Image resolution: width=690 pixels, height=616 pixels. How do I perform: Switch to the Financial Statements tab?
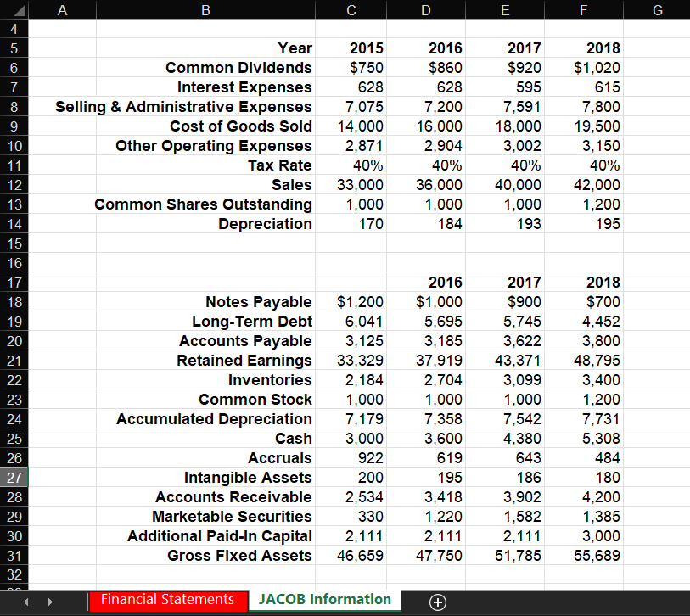click(x=166, y=600)
